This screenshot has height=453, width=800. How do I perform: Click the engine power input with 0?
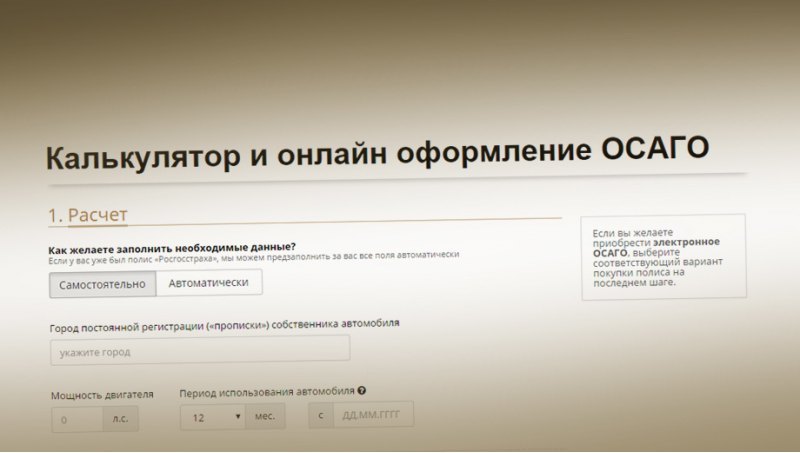[x=78, y=420]
